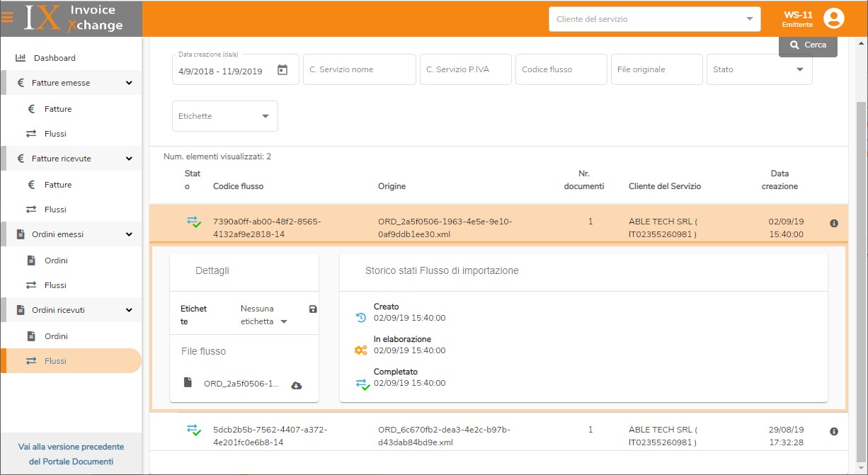Click status icon of flow 5dcb2b5b
The height and width of the screenshot is (475, 868).
(193, 430)
